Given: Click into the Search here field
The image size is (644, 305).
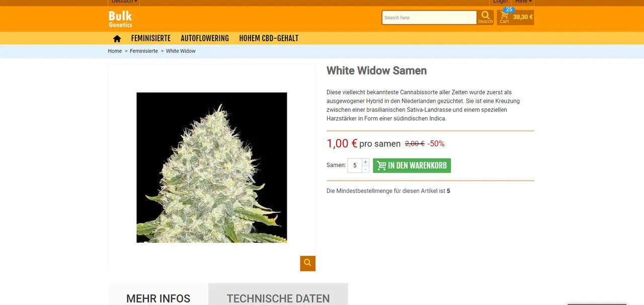Looking at the screenshot, I should 429,18.
